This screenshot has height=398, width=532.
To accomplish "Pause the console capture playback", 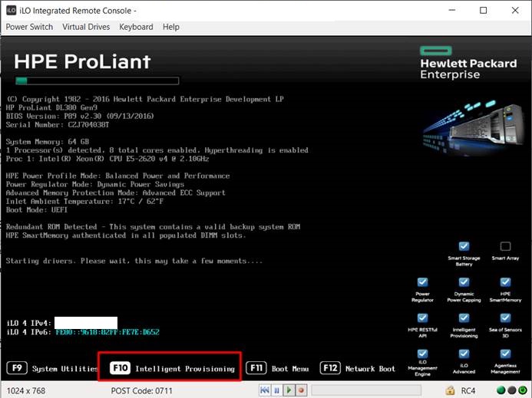I will [x=277, y=390].
